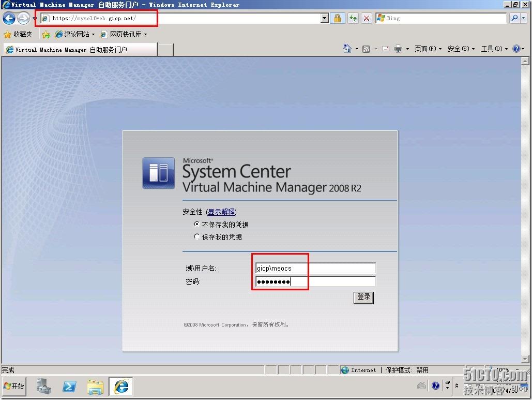532x400 pixels.
Task: Launch PowerShell from taskbar
Action: click(x=69, y=387)
